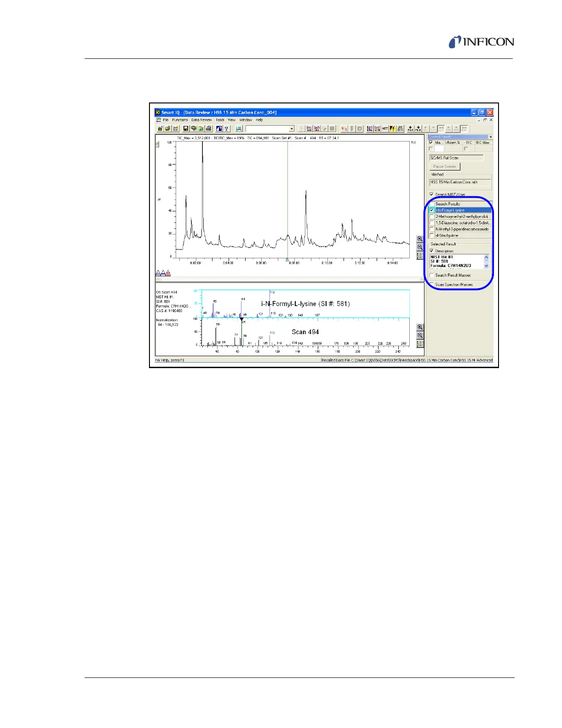Open the Data Review menu
The image size is (562, 728).
coord(201,120)
